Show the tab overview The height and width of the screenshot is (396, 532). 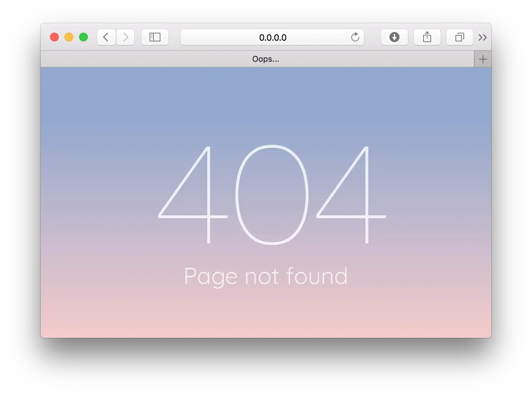click(x=460, y=37)
